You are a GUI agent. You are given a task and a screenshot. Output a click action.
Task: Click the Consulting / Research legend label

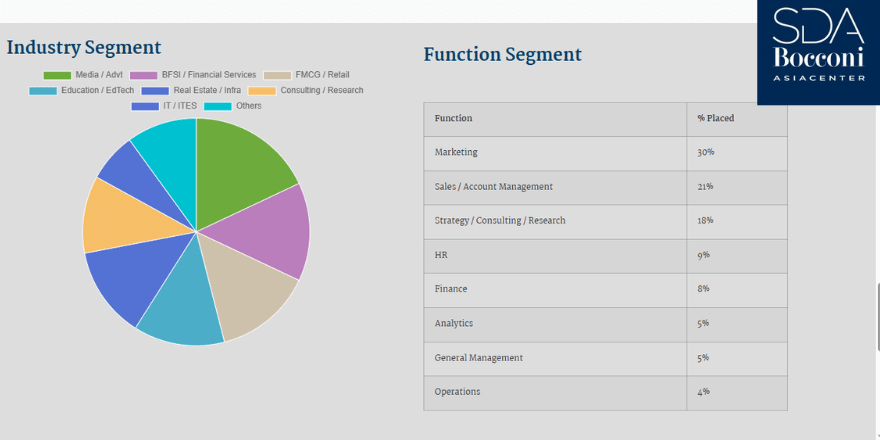321,90
